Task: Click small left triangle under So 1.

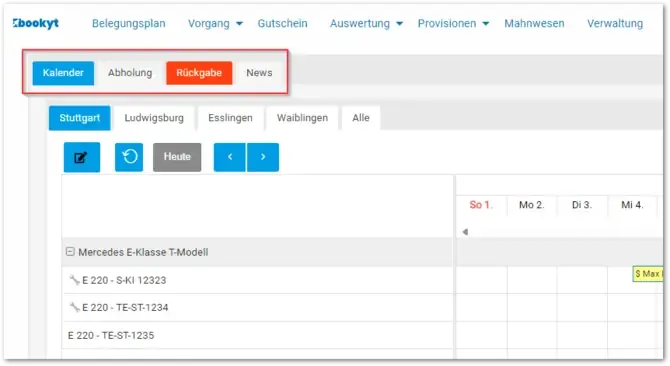Action: click(465, 232)
